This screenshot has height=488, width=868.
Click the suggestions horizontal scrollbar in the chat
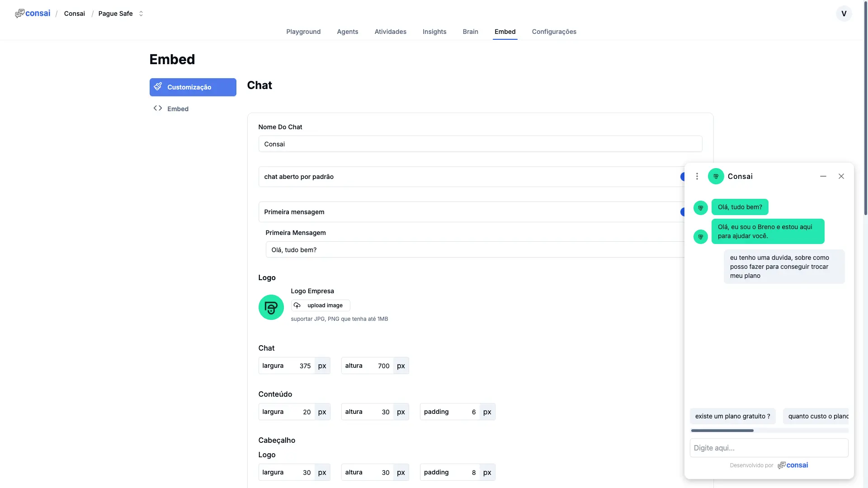[x=722, y=431]
